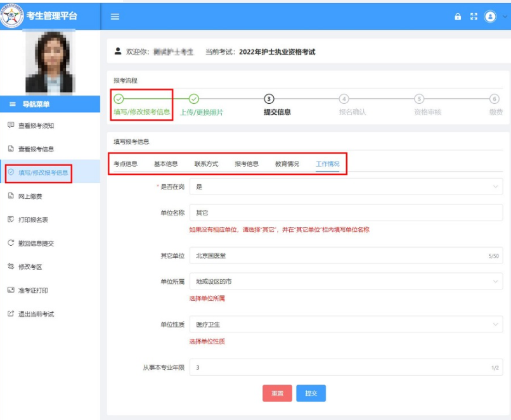Open the 单位性质 dropdown

point(346,324)
